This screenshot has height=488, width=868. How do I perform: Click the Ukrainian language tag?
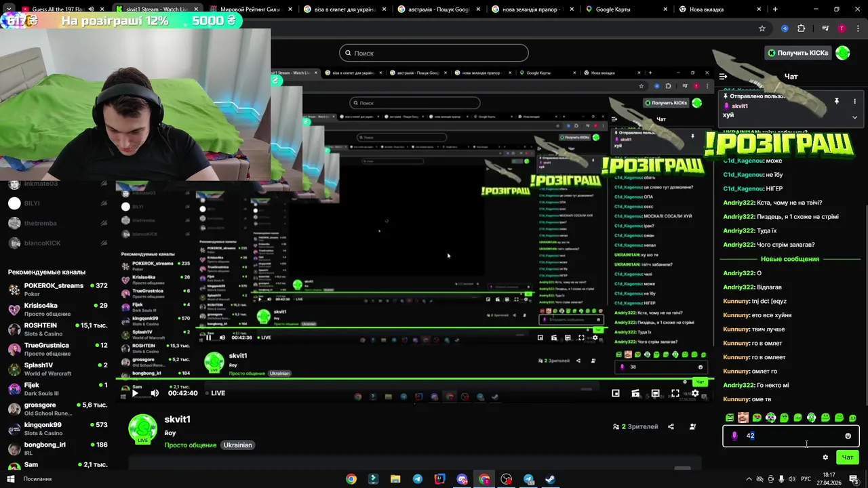(238, 445)
